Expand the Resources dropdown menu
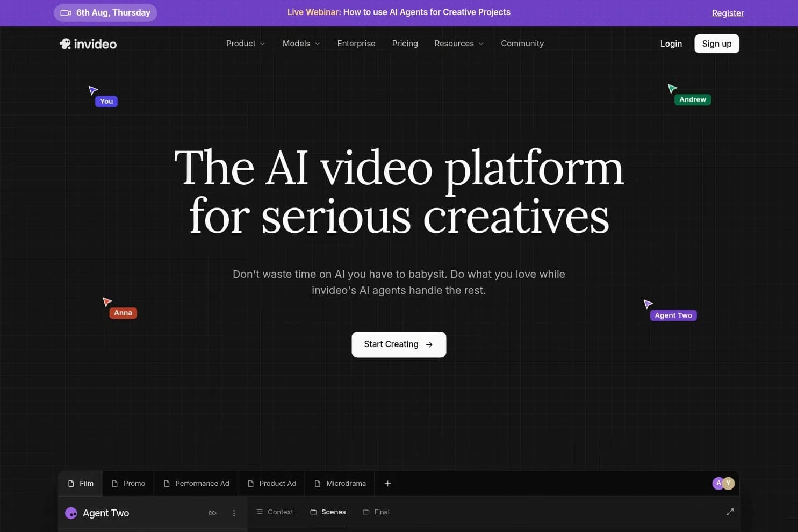The image size is (798, 532). [459, 44]
